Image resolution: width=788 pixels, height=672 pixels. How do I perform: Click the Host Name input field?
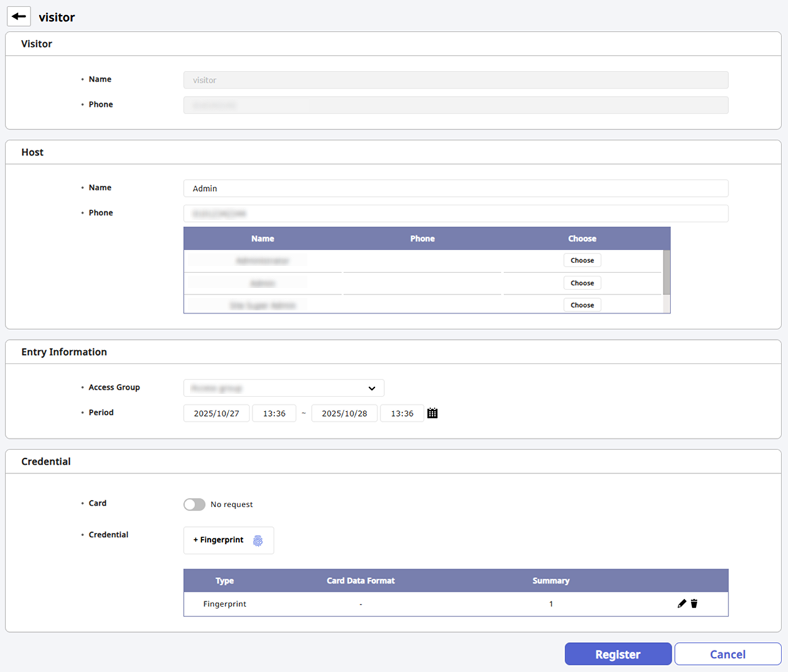[x=456, y=188]
